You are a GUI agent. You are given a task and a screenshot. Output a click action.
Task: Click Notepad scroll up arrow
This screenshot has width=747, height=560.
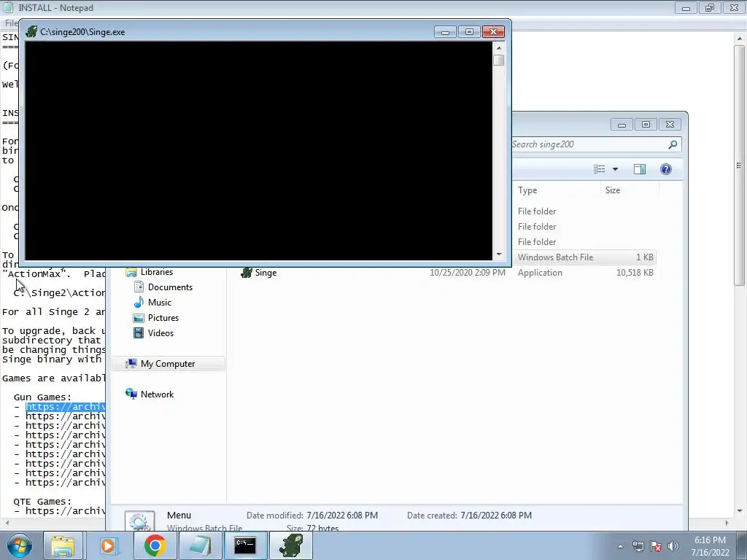tap(739, 38)
